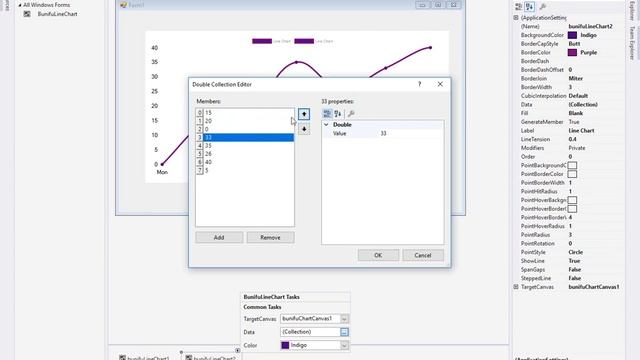Move selected member down in collection
640x360 pixels.
click(x=304, y=129)
